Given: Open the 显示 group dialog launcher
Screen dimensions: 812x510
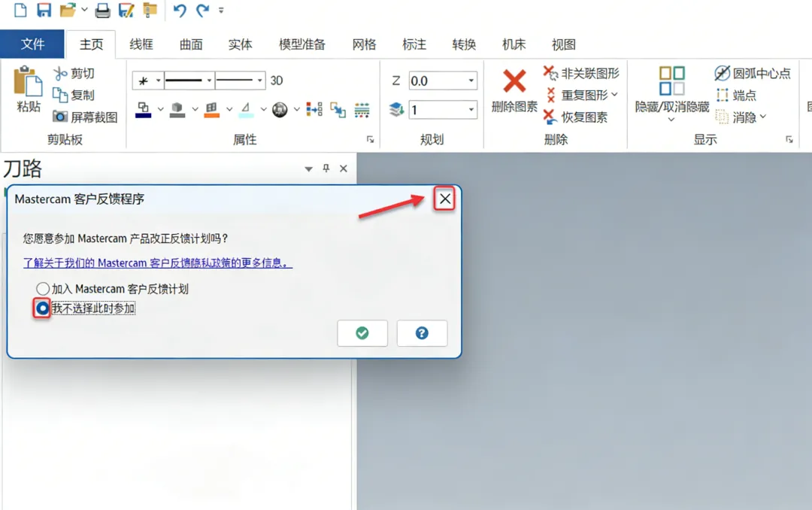Looking at the screenshot, I should click(x=789, y=139).
